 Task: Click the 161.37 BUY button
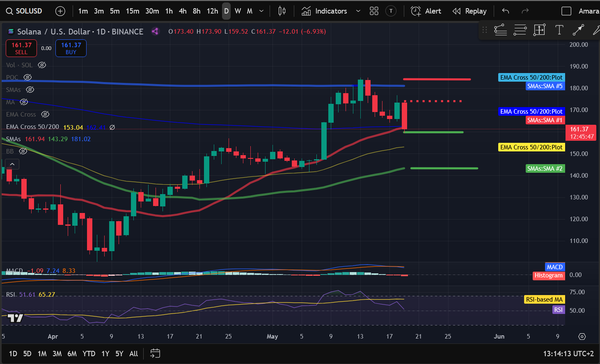(x=71, y=48)
